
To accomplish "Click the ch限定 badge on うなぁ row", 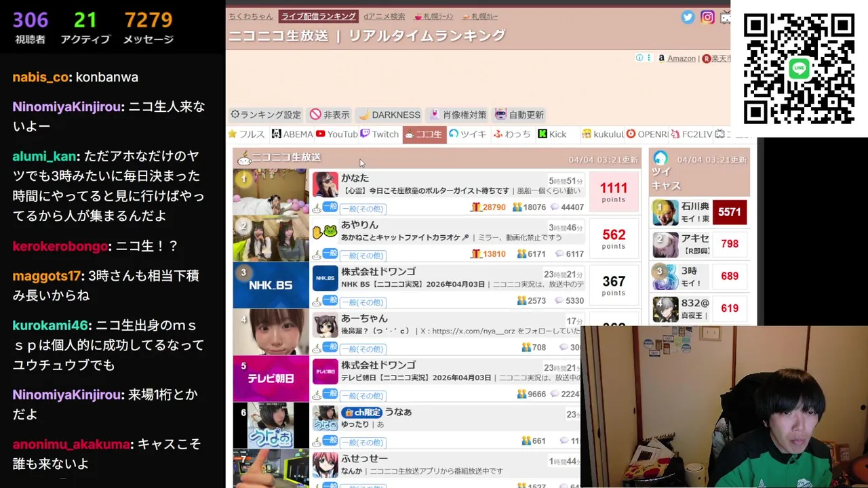I will [x=361, y=412].
